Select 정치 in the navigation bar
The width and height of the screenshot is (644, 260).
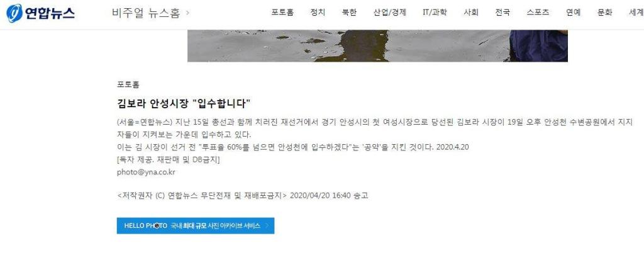click(x=318, y=13)
